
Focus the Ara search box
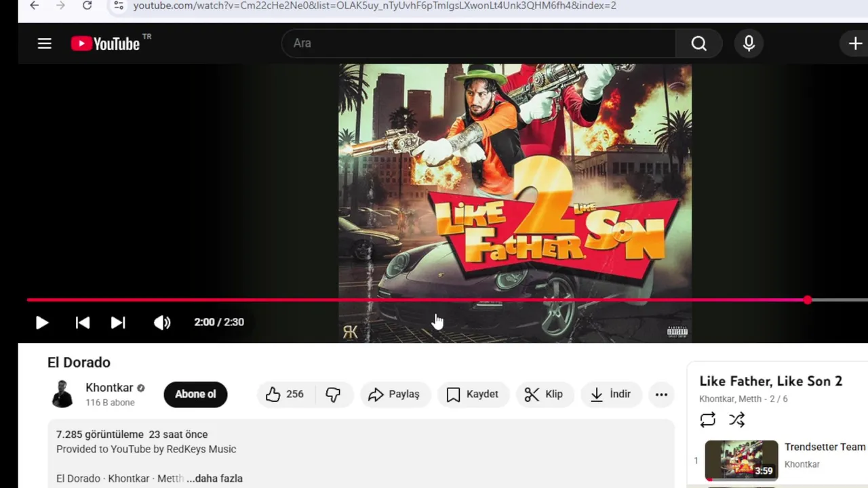tap(479, 43)
